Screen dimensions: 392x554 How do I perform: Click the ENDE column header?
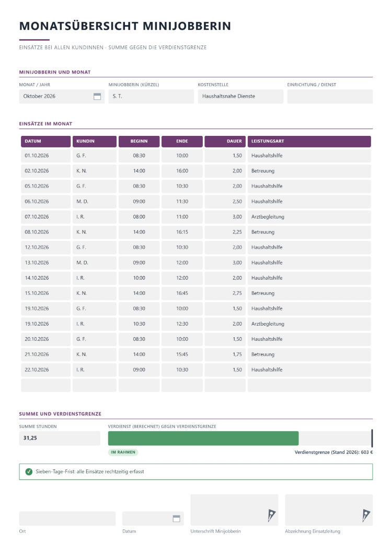pos(182,141)
